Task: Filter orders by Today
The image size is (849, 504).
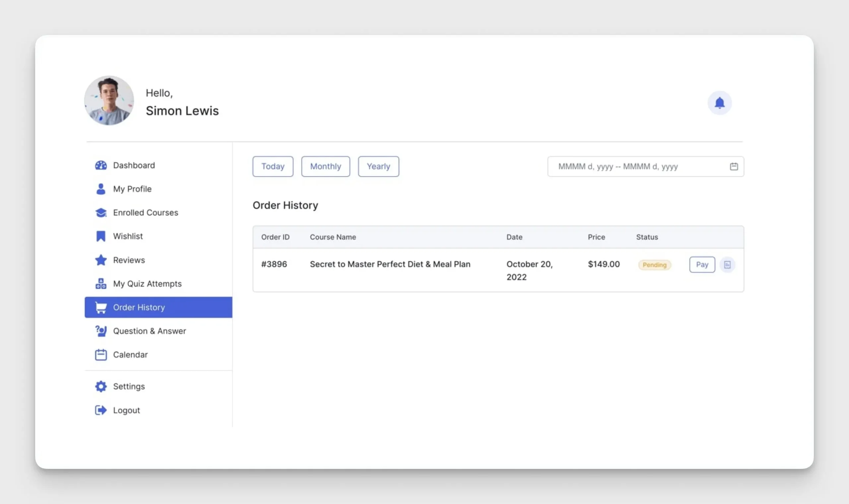Action: tap(273, 166)
